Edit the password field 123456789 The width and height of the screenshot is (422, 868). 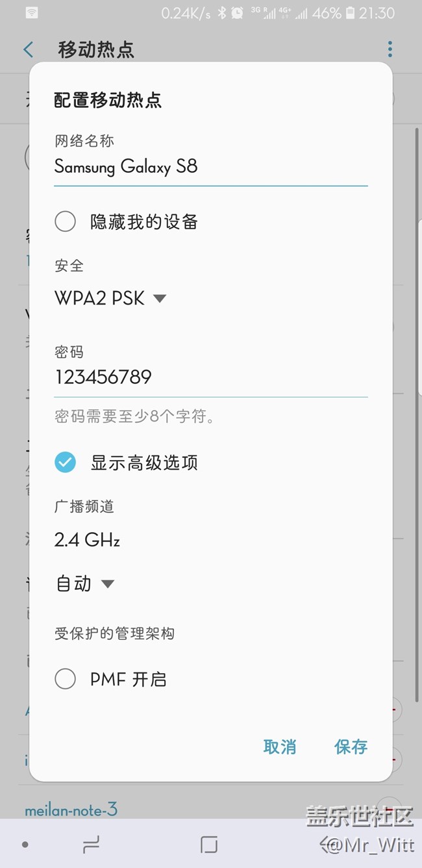211,378
